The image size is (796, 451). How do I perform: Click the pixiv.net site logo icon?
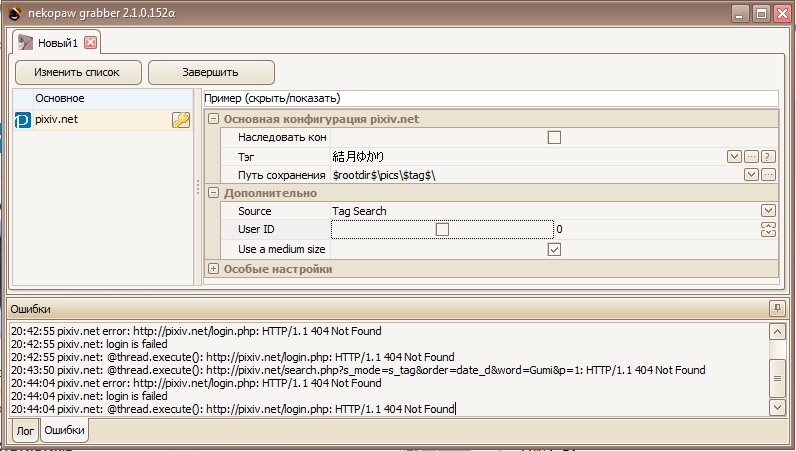[22, 120]
